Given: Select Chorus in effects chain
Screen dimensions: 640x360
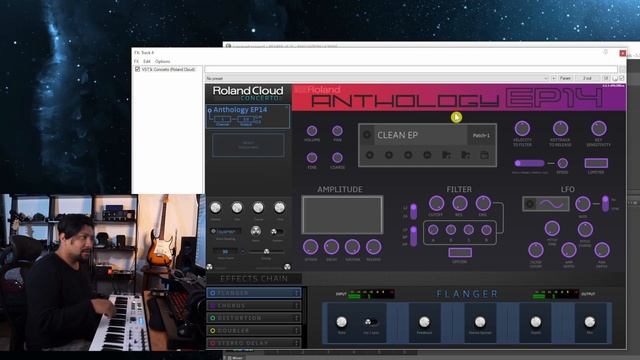Looking at the screenshot, I should tap(253, 305).
